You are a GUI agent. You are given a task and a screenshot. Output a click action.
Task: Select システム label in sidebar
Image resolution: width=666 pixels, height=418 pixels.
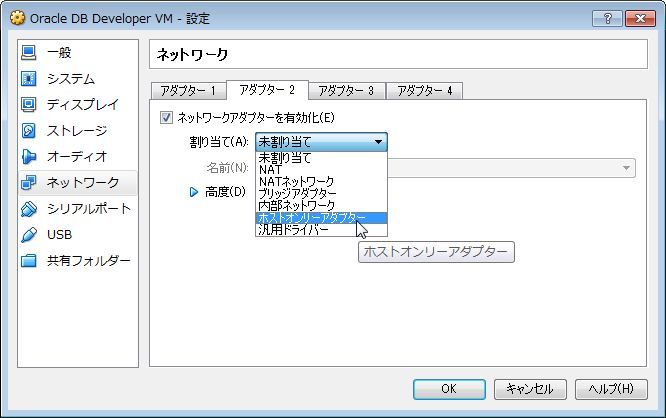pyautogui.click(x=71, y=79)
